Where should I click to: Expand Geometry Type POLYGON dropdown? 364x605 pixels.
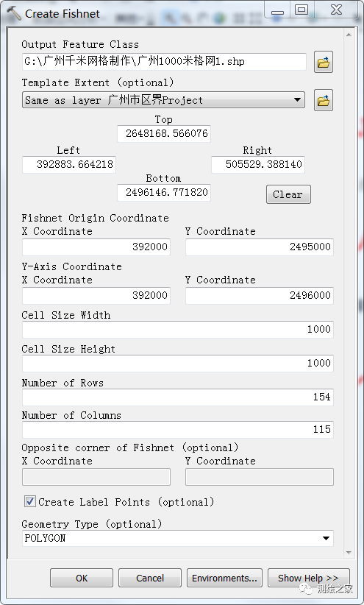178,538
